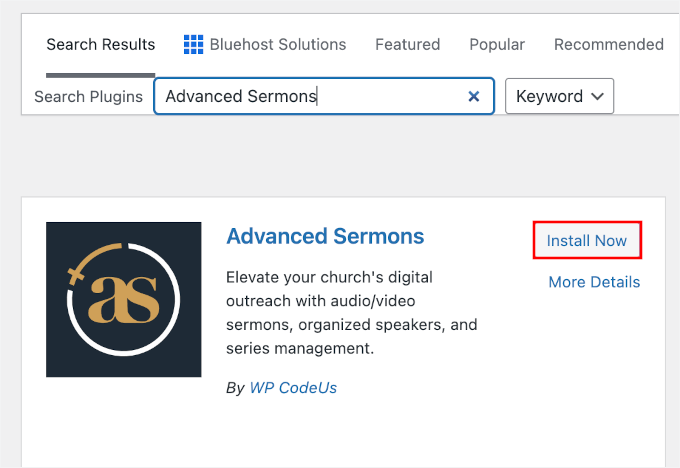View the Recommended plugins tab

click(608, 45)
